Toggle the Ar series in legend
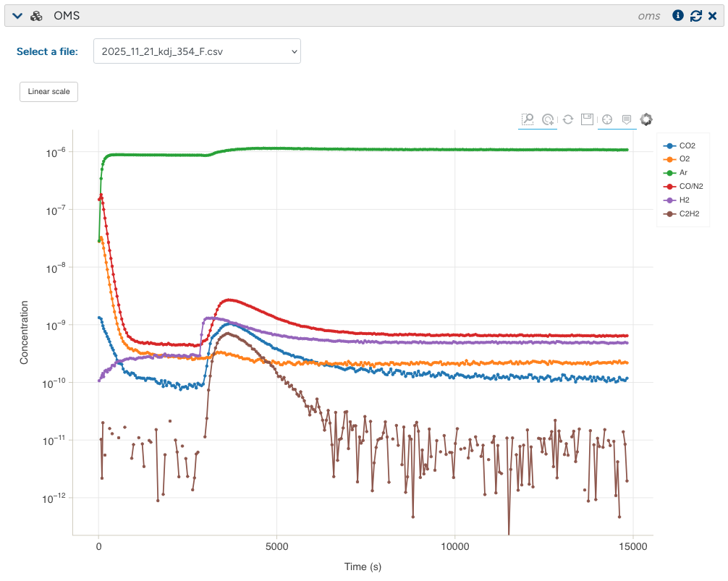The image size is (728, 581). 683,173
